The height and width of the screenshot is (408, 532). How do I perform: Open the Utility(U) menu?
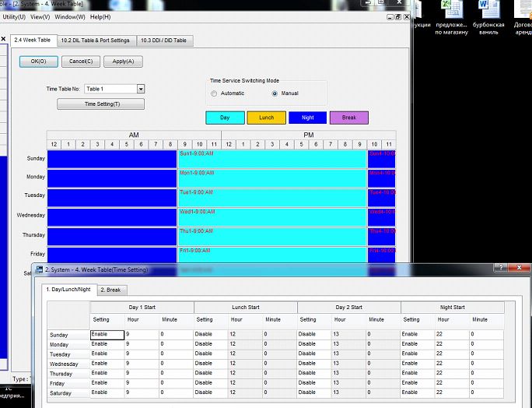(14, 17)
